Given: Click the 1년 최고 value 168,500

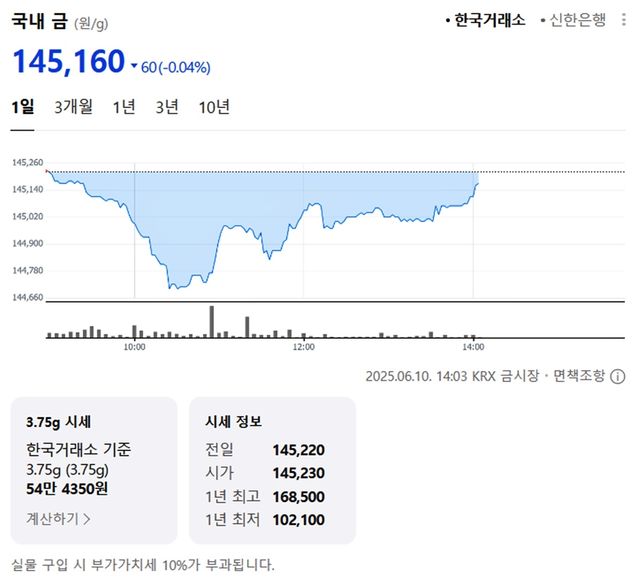Looking at the screenshot, I should (298, 496).
